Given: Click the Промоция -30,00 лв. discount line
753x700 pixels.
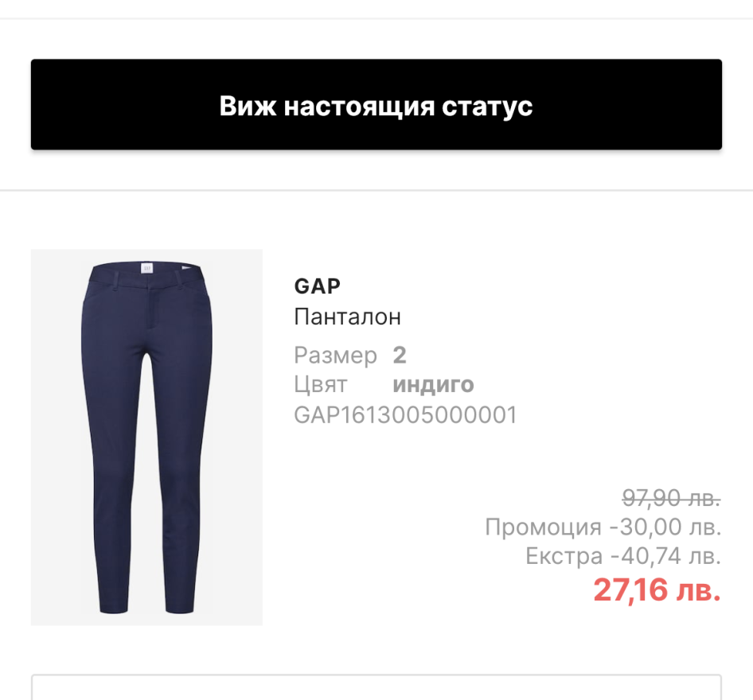Looking at the screenshot, I should pos(603,527).
